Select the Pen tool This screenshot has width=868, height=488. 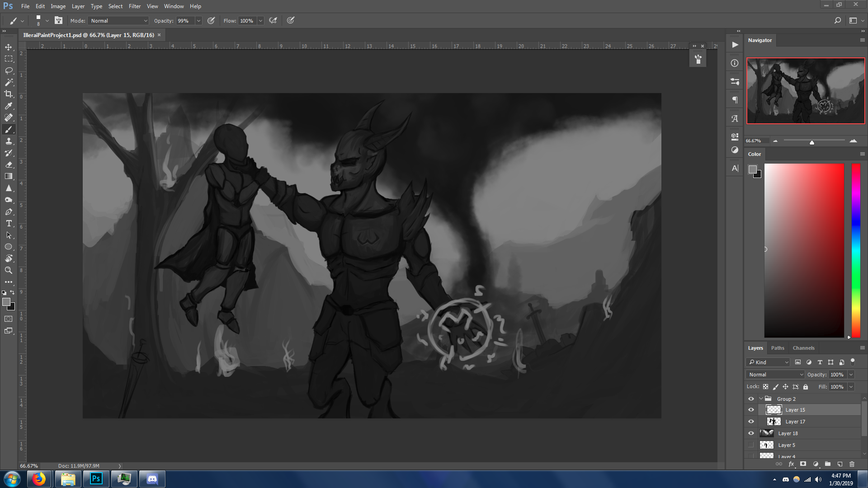pyautogui.click(x=9, y=211)
